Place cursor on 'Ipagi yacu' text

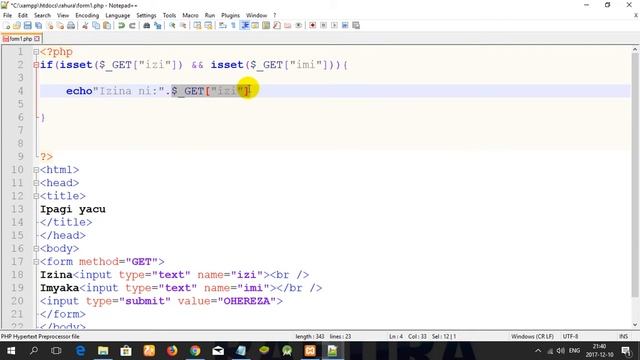[73, 209]
